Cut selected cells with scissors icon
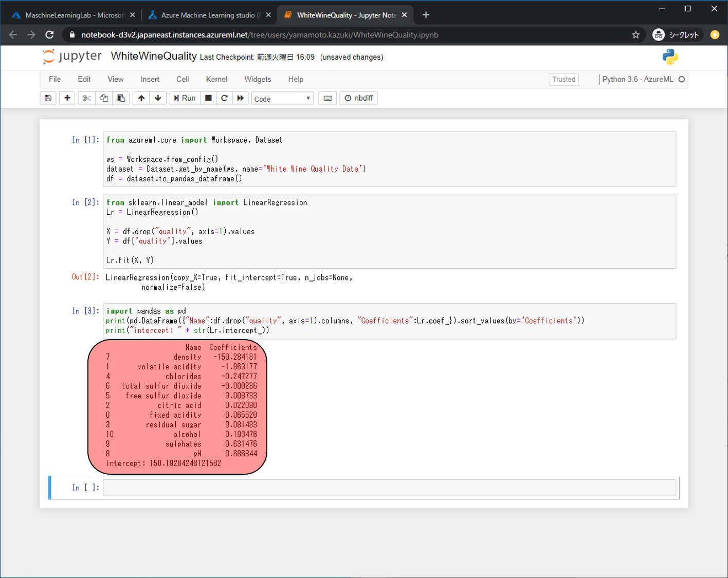This screenshot has width=728, height=578. (x=87, y=98)
